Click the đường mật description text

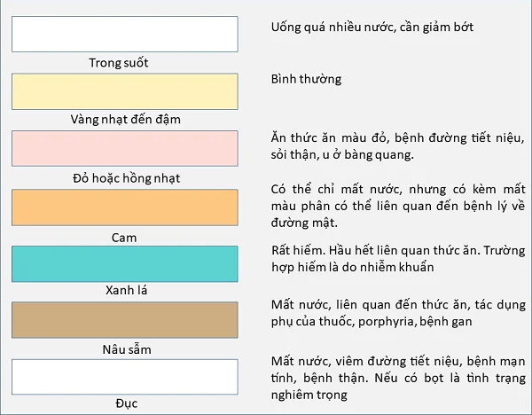pyautogui.click(x=304, y=223)
